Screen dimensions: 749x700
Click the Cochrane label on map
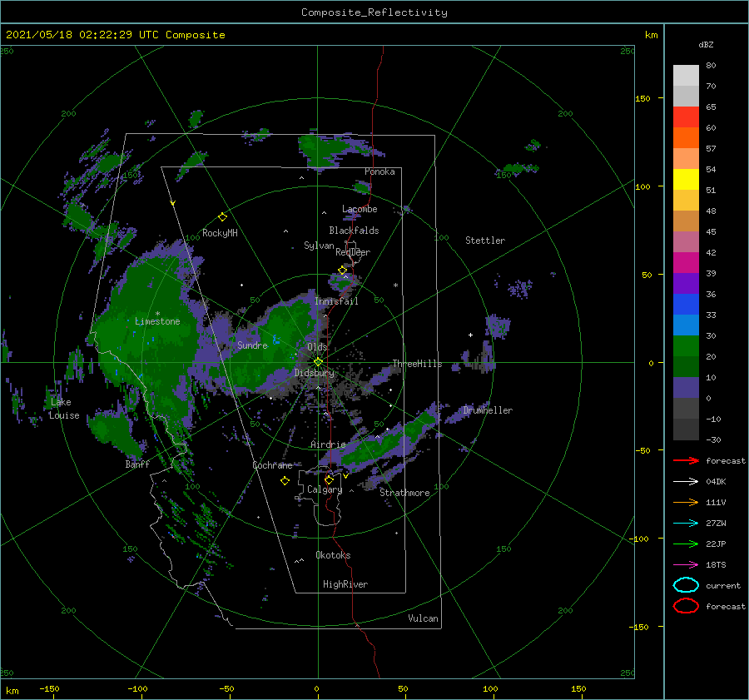click(x=272, y=465)
